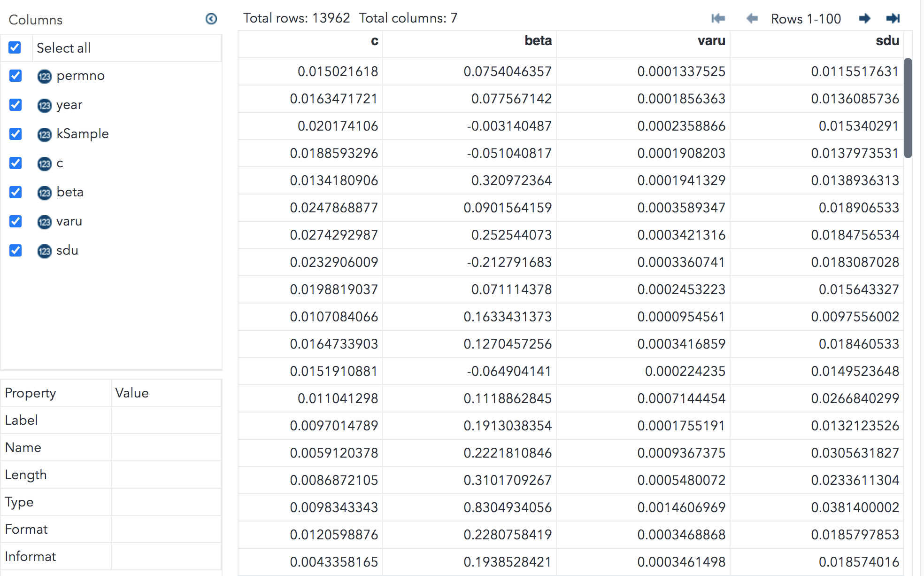Click numeric type icon beside kSample

click(45, 135)
